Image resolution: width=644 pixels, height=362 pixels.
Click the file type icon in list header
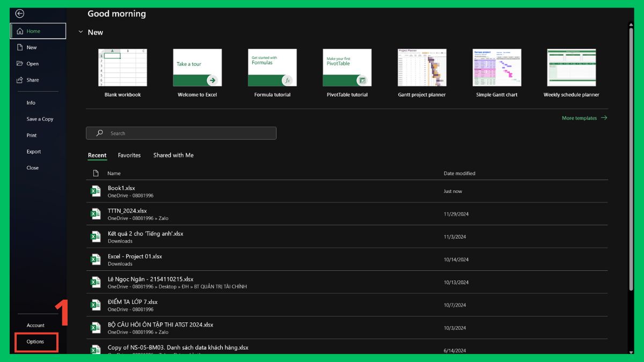click(x=96, y=173)
